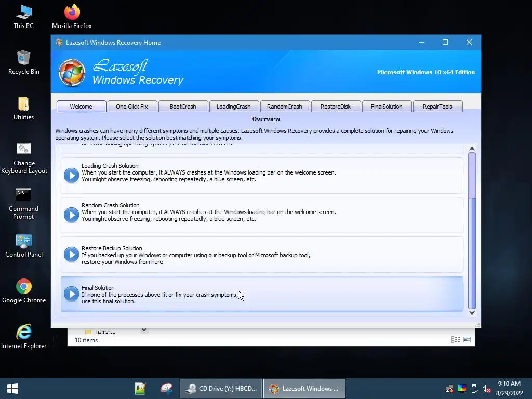Screen dimensions: 532x399
Task: Click play icon for Loading Crash Solution
Action: 71,176
